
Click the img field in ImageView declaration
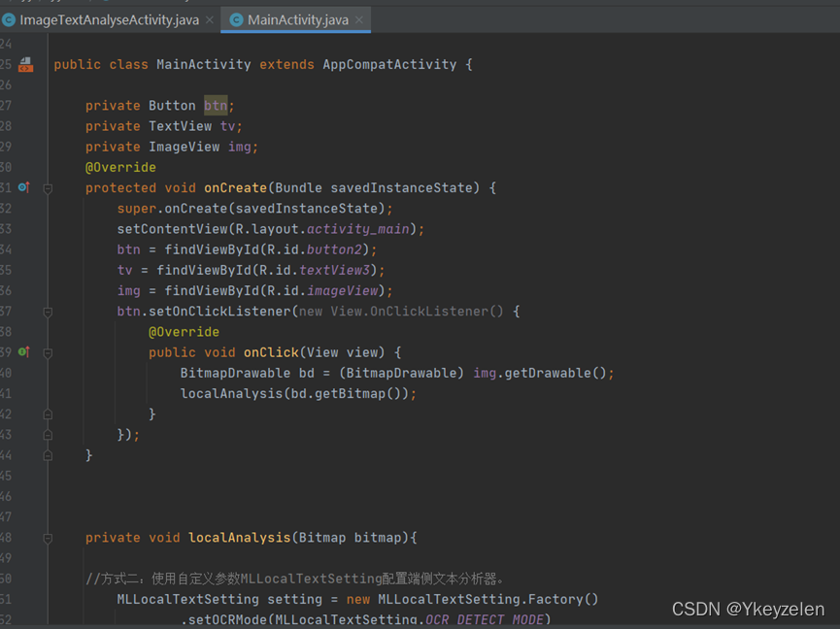[240, 147]
